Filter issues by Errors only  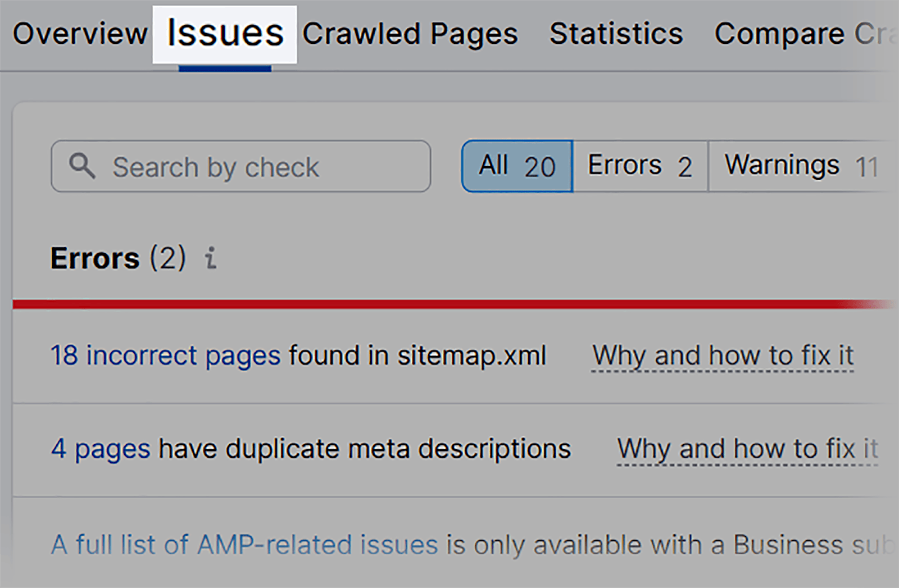[639, 165]
